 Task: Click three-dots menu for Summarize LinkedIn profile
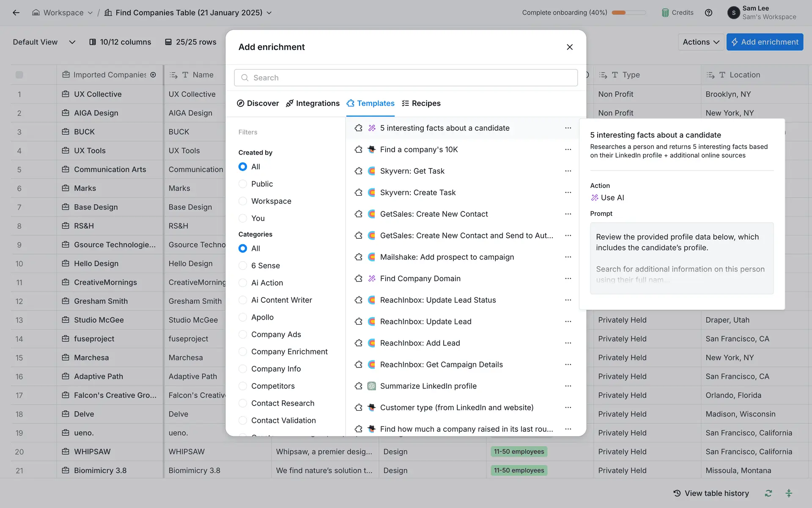[x=568, y=386]
